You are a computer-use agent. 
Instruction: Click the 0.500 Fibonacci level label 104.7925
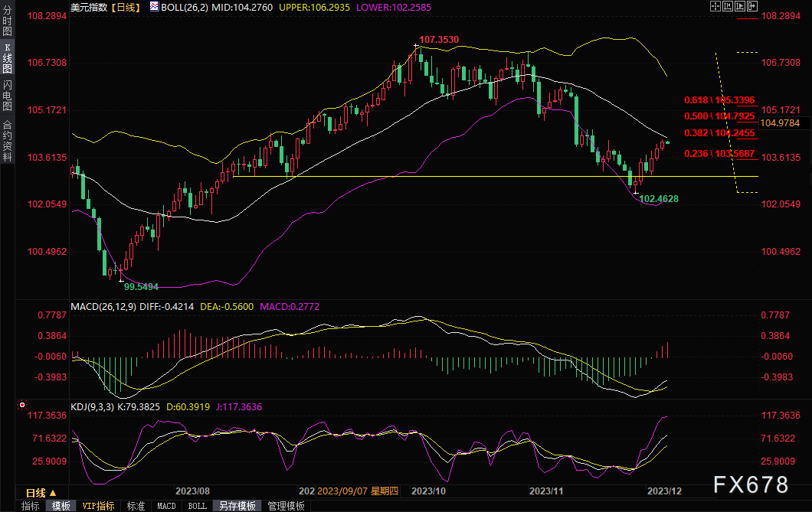tap(719, 116)
